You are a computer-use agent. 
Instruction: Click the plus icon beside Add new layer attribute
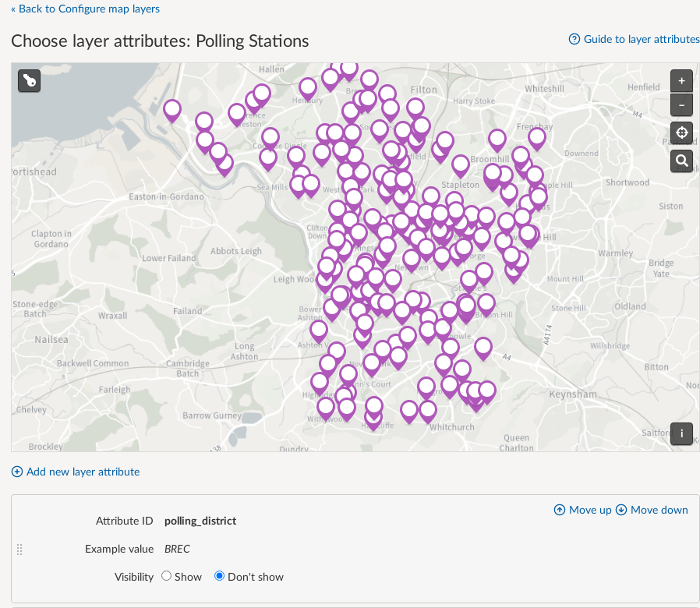pyautogui.click(x=16, y=471)
